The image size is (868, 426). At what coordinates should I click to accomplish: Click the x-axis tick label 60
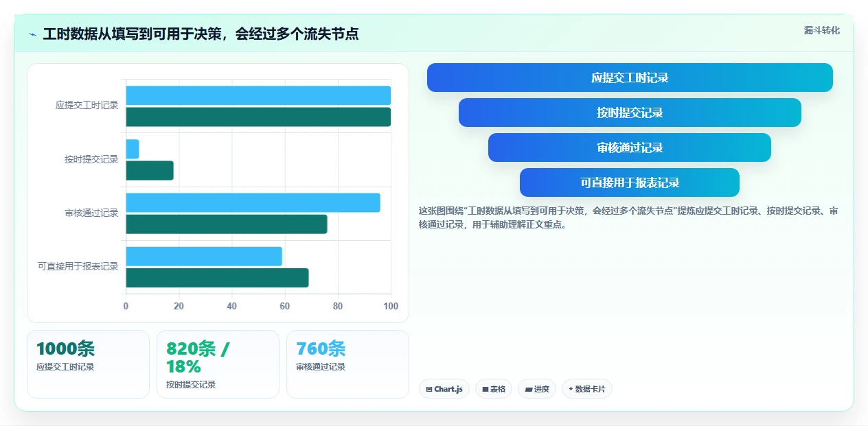pyautogui.click(x=285, y=306)
